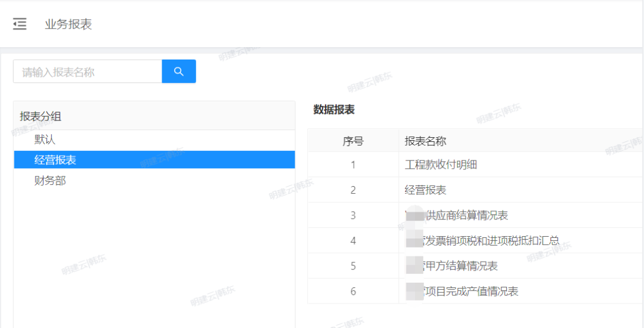Click row number 3 cell
The image size is (644, 328).
pos(353,215)
